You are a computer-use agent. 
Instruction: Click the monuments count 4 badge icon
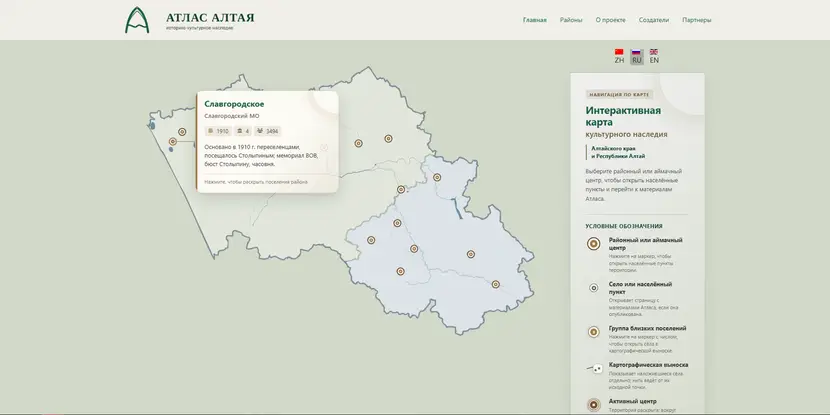coord(240,131)
